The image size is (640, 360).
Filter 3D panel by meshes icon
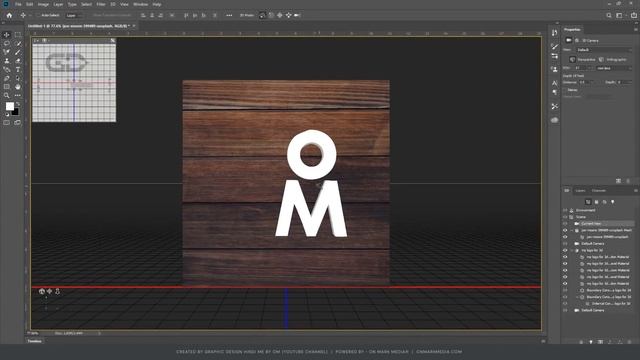click(596, 202)
